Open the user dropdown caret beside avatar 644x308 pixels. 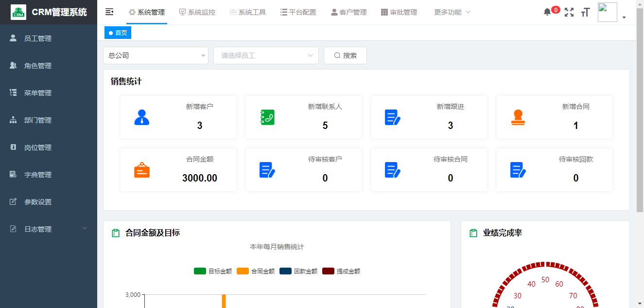pos(624,18)
